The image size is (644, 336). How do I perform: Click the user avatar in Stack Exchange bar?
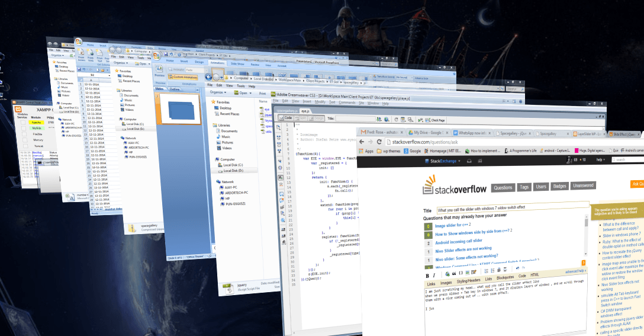click(x=569, y=160)
